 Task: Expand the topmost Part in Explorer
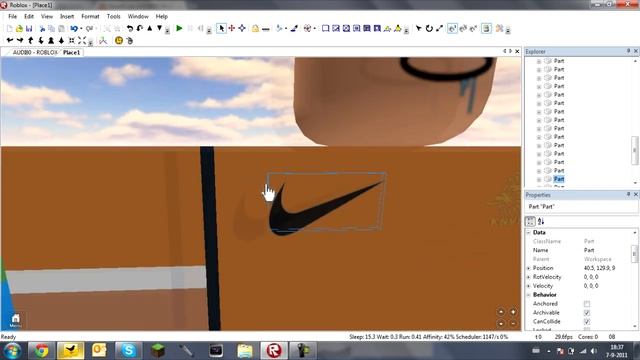coord(539,61)
